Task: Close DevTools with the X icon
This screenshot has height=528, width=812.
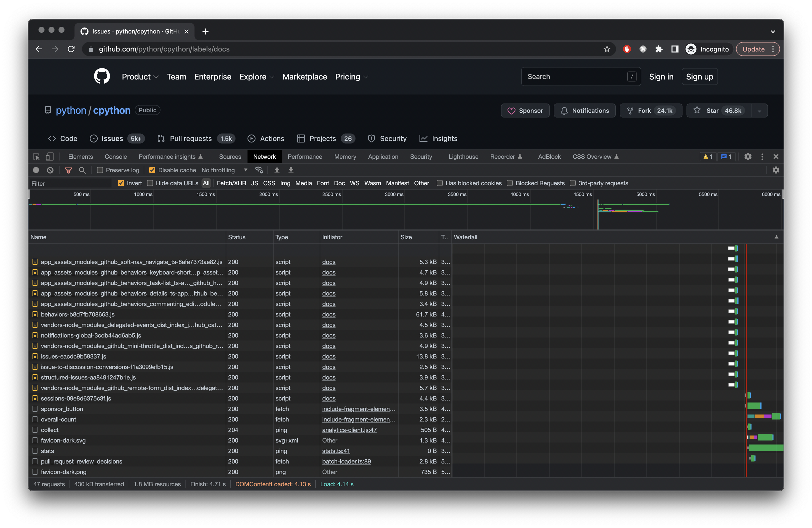Action: [776, 156]
